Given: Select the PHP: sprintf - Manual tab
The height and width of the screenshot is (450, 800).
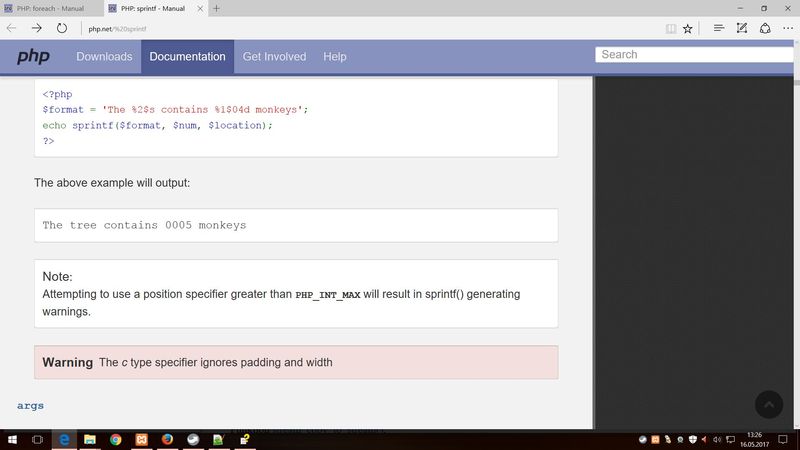Looking at the screenshot, I should (x=153, y=8).
